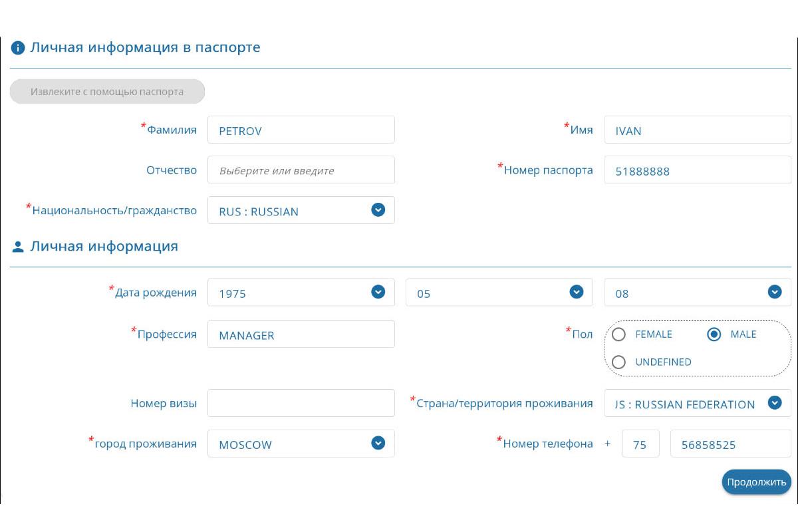Viewport: 798px width, 532px height.
Task: Click the phone country code field 75
Action: 640,444
